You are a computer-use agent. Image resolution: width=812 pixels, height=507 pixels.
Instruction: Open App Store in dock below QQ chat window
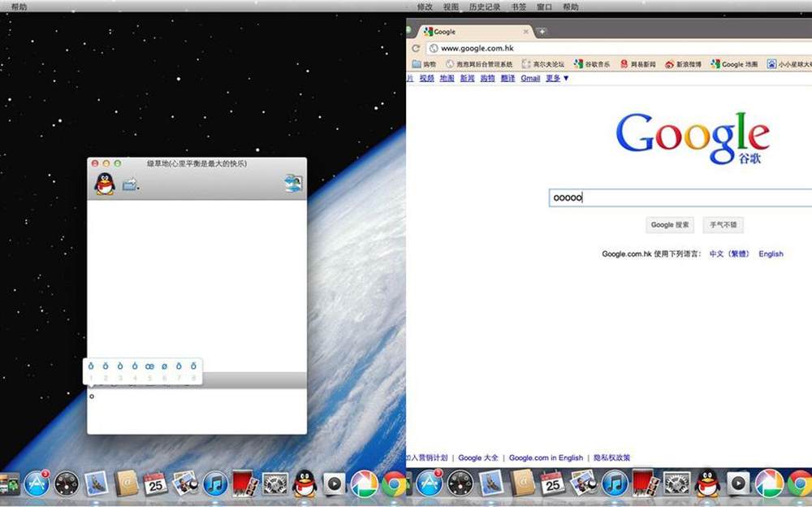[x=37, y=483]
